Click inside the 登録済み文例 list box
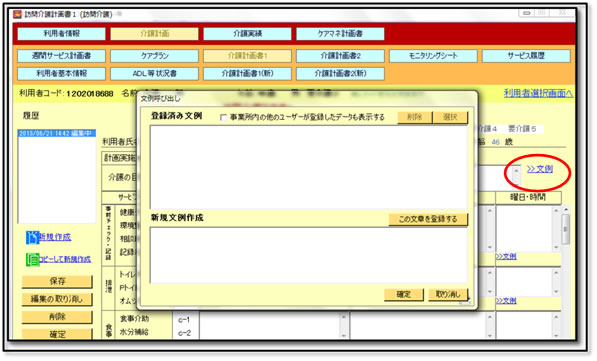This screenshot has height=361, width=597. (308, 167)
